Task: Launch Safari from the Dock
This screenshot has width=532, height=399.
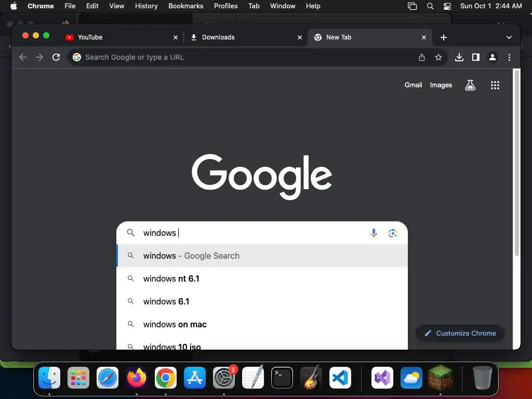Action: pyautogui.click(x=108, y=378)
